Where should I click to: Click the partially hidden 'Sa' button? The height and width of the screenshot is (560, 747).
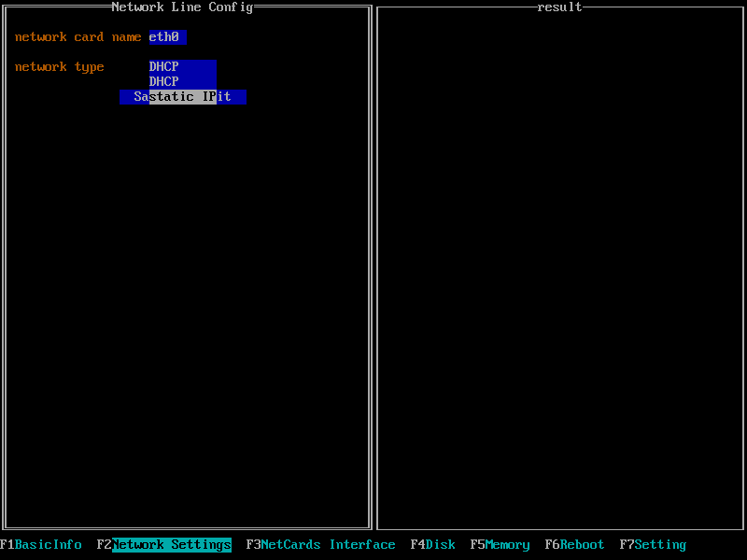coord(134,97)
